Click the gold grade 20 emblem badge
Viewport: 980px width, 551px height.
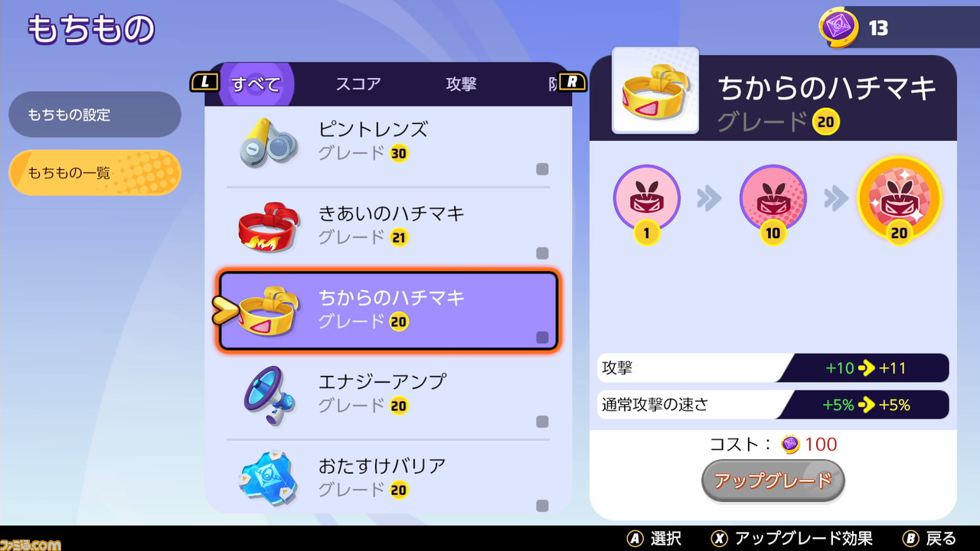(x=900, y=201)
